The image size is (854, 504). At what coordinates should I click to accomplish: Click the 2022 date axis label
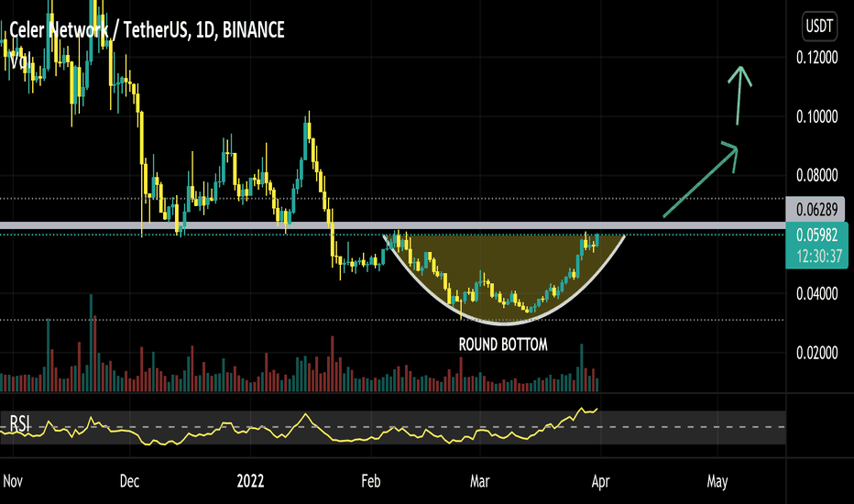pyautogui.click(x=250, y=481)
